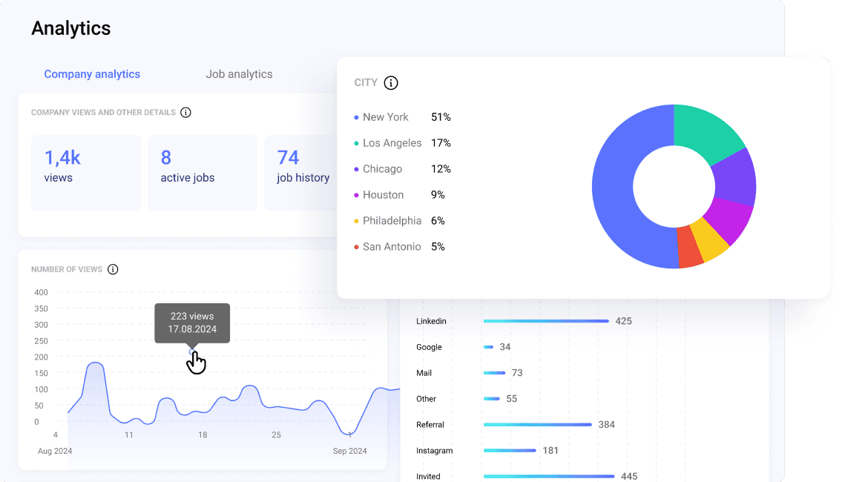Click info icon next to CITY heading
Image resolution: width=868 pixels, height=482 pixels.
[391, 83]
